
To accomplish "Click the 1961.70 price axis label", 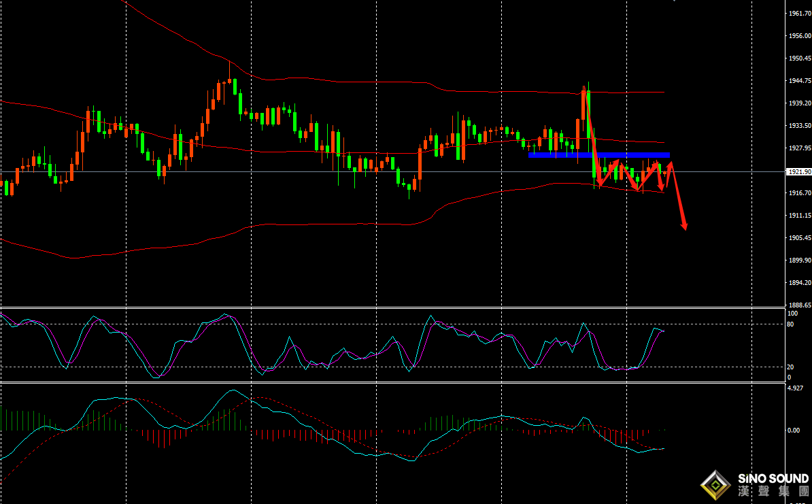I will pyautogui.click(x=798, y=14).
